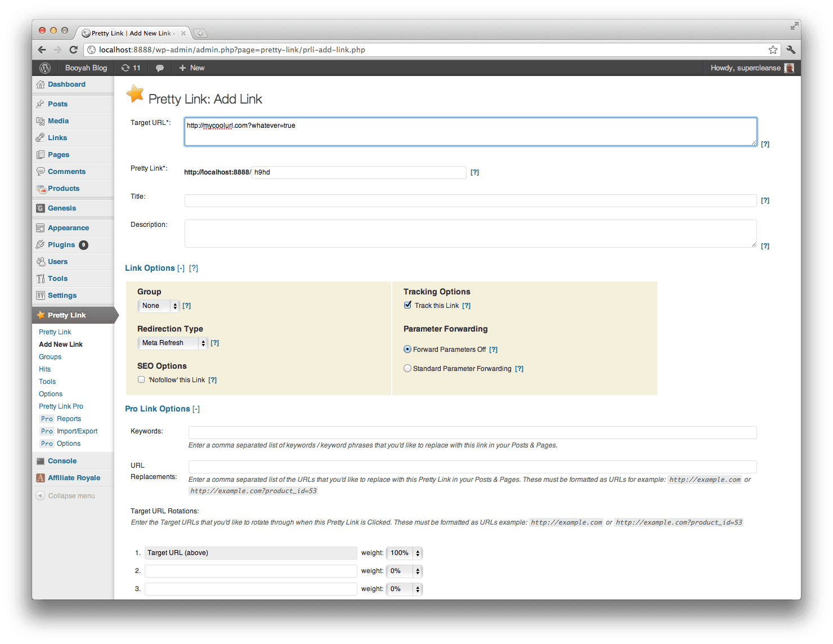This screenshot has height=644, width=833.
Task: Click the Links chain icon
Action: click(41, 138)
